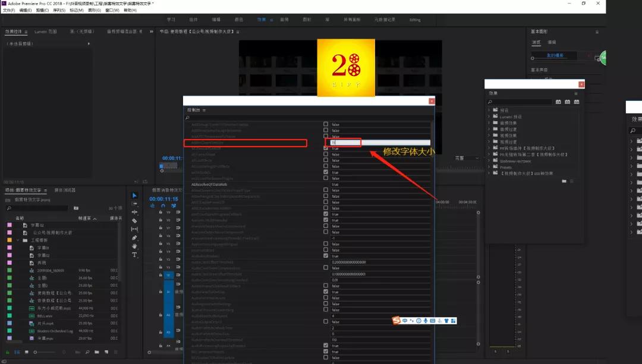Click the project panel find magnifier icon
Viewport: 642px width, 364px height.
pos(87,352)
